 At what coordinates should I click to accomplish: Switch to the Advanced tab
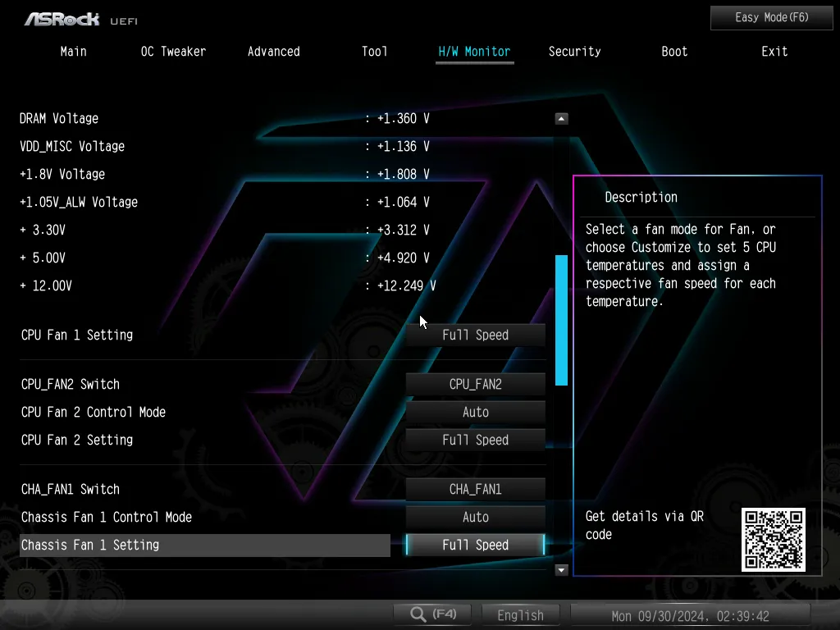point(274,52)
